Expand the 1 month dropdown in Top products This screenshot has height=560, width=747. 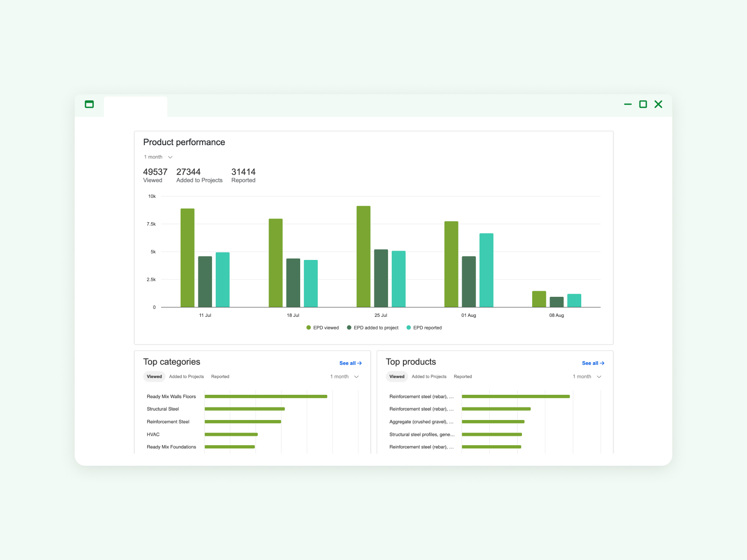point(586,377)
